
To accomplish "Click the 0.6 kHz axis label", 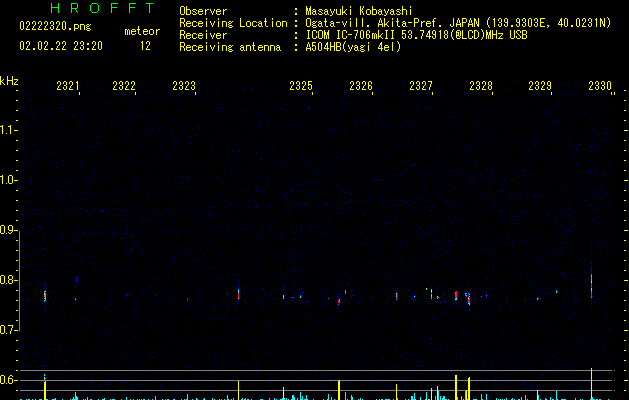I will coord(8,380).
